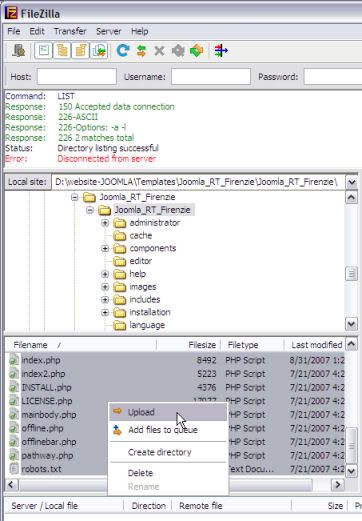Expand the components folder

coord(105,248)
